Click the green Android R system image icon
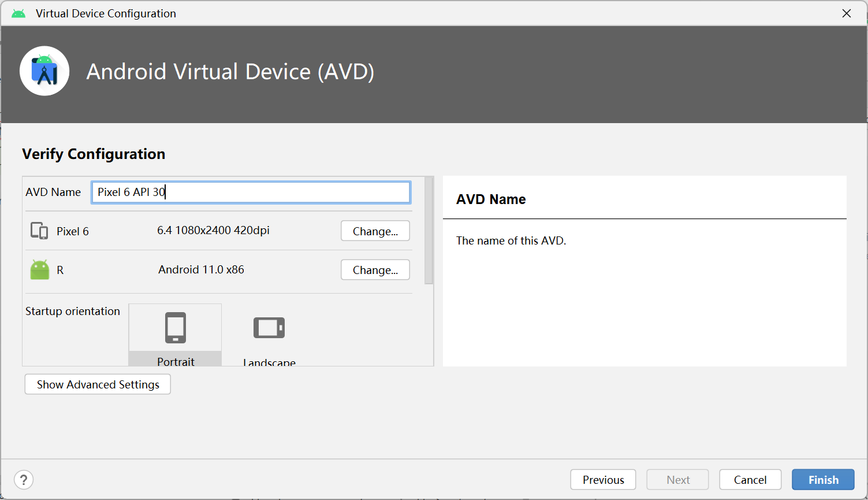The height and width of the screenshot is (500, 868). pyautogui.click(x=40, y=269)
